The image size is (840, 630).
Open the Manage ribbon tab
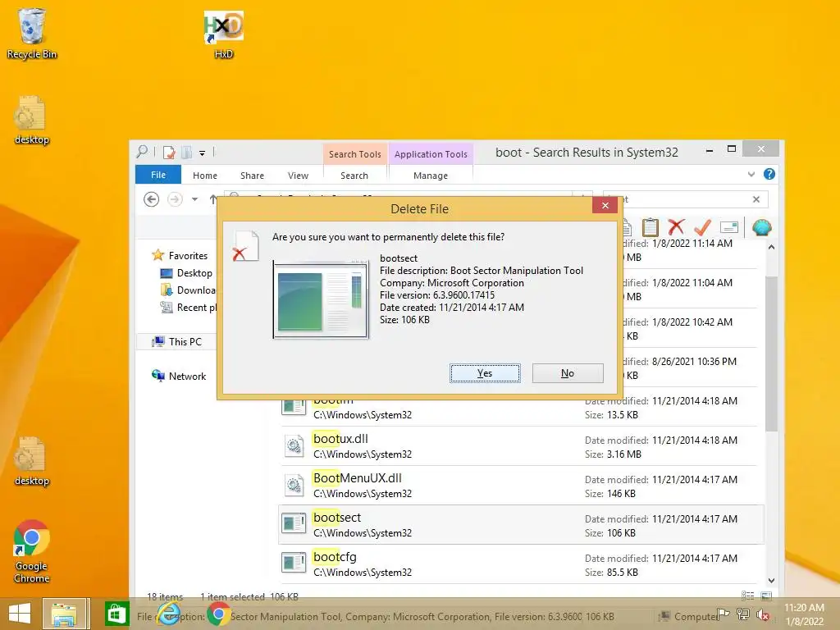coord(430,176)
